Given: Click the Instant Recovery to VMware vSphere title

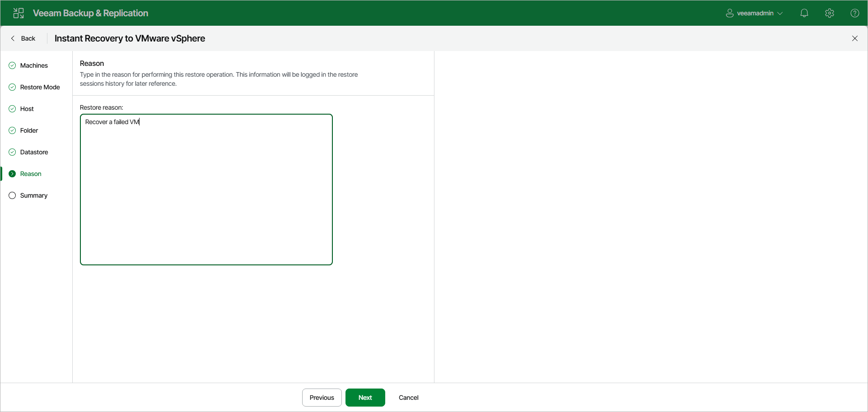Looking at the screenshot, I should [130, 38].
